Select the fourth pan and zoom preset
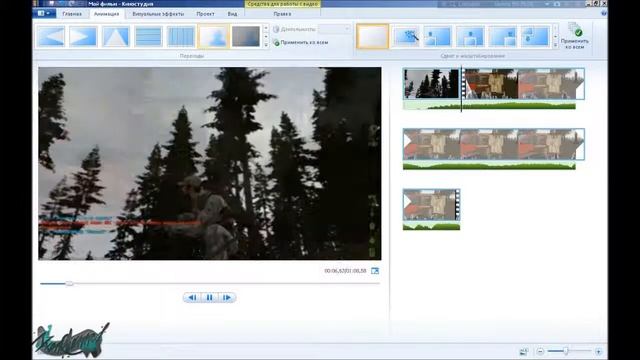This screenshot has width=640, height=360. [470, 36]
